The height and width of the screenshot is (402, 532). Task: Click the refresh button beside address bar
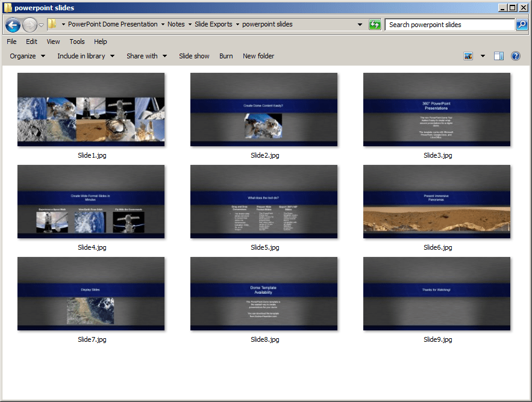tap(375, 25)
